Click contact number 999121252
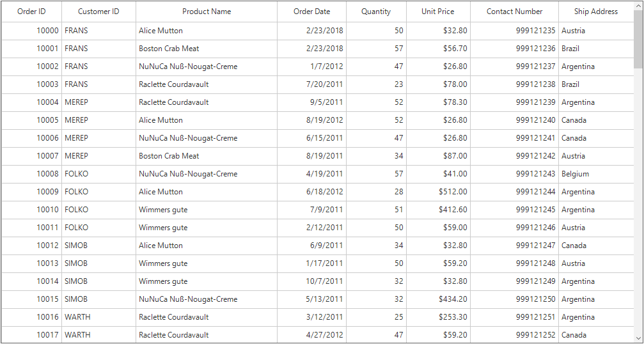Image resolution: width=644 pixels, height=344 pixels. pos(515,335)
